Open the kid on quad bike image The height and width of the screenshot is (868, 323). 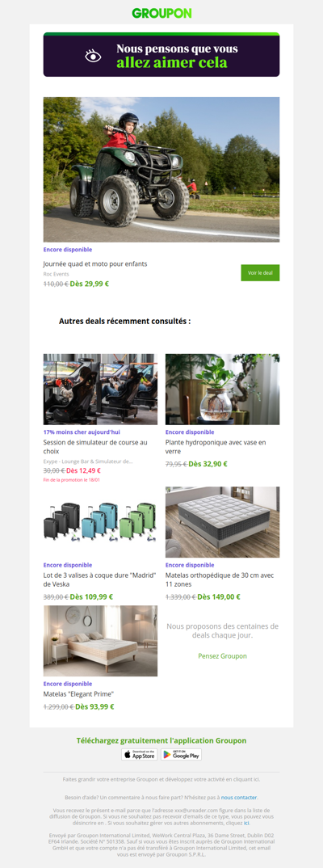point(161,170)
